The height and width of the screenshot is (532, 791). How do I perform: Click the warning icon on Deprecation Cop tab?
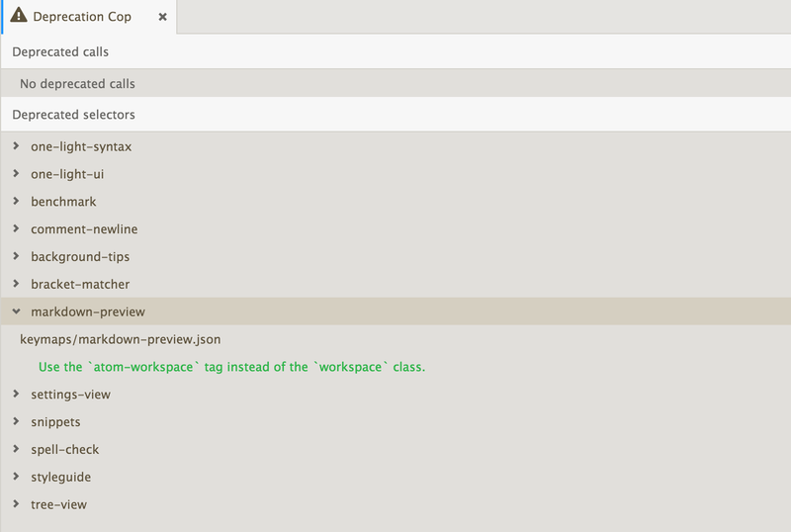pyautogui.click(x=19, y=15)
